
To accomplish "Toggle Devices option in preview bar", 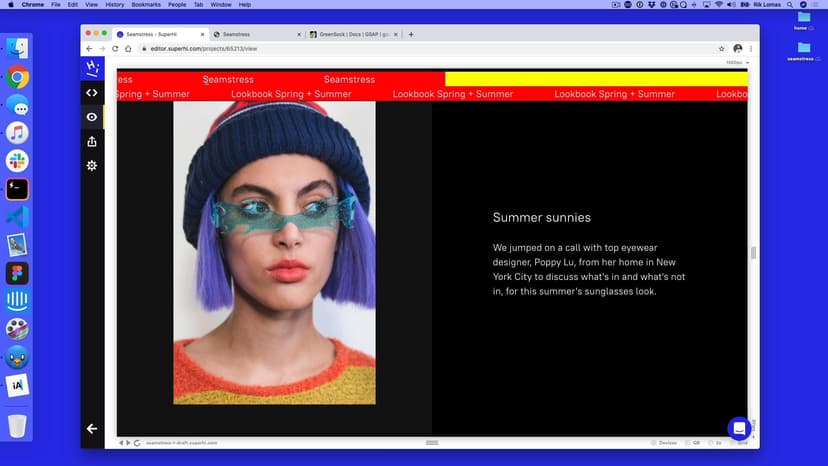I will pos(666,442).
